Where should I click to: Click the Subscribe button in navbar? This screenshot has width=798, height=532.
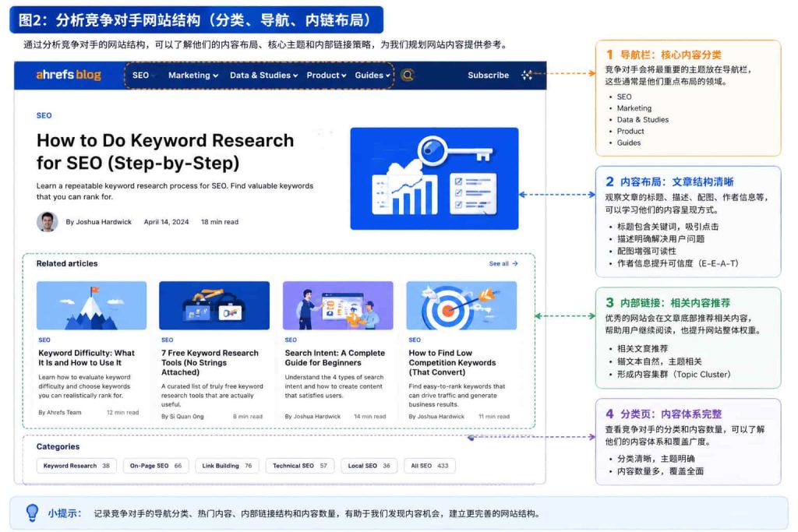pyautogui.click(x=488, y=76)
